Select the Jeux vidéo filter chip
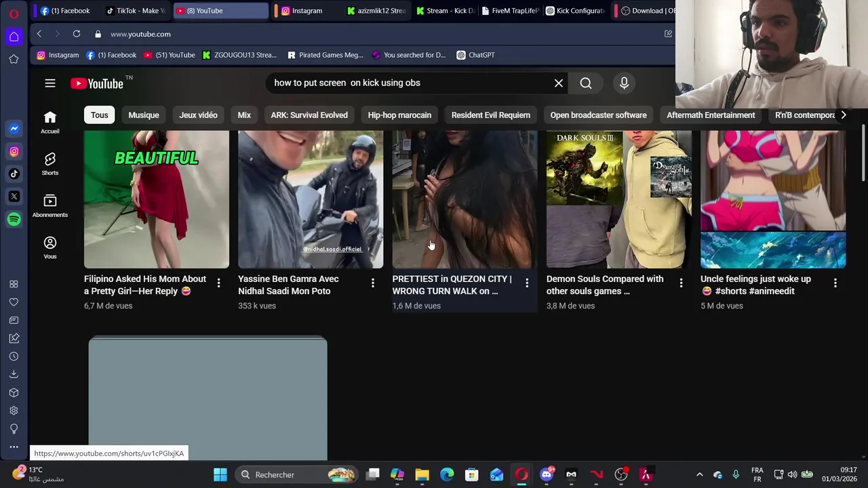 tap(198, 115)
